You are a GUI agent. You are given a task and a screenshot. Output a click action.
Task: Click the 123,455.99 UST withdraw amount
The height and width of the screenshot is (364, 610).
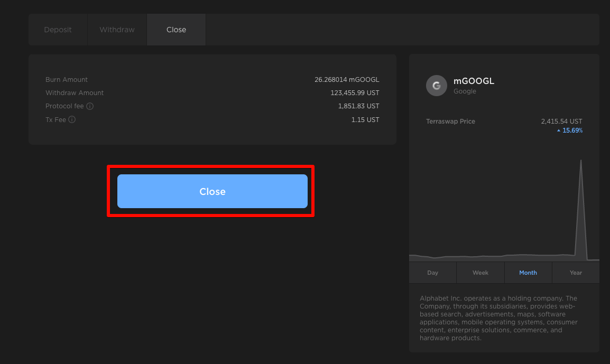(355, 93)
